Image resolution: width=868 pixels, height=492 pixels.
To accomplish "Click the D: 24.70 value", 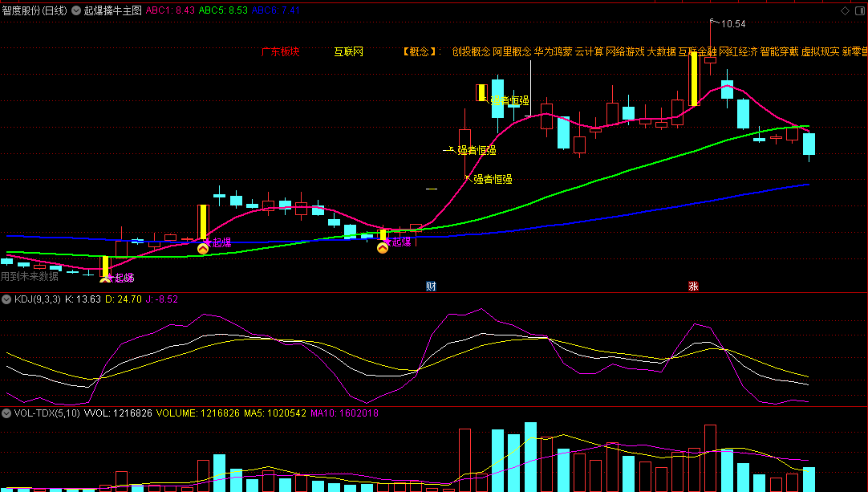I will [x=124, y=299].
